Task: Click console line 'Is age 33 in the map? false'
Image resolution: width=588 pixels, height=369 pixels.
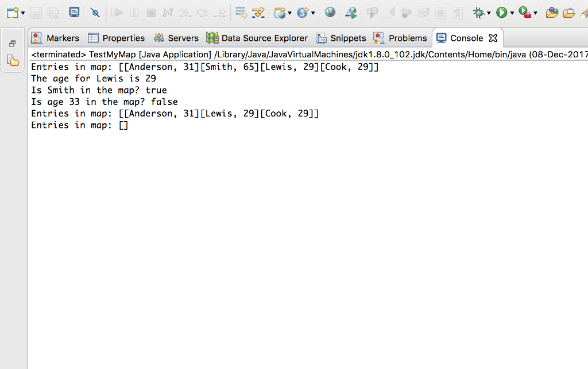Action: click(105, 102)
